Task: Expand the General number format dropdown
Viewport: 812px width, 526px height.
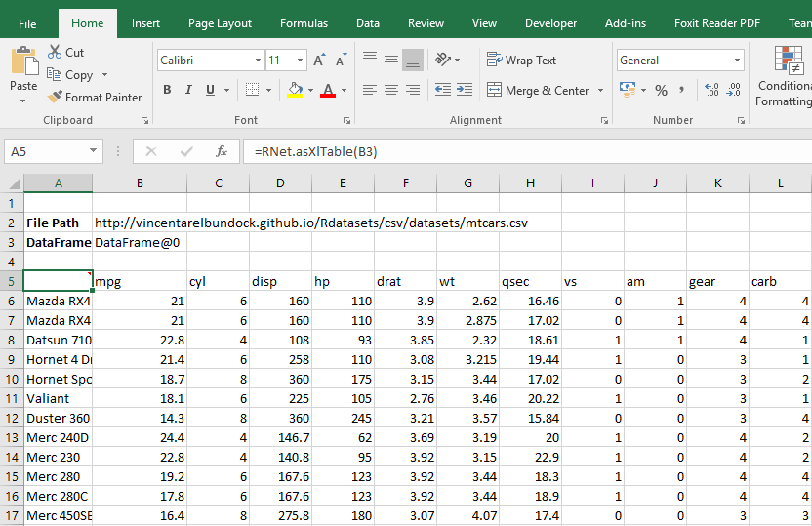Action: coord(736,61)
